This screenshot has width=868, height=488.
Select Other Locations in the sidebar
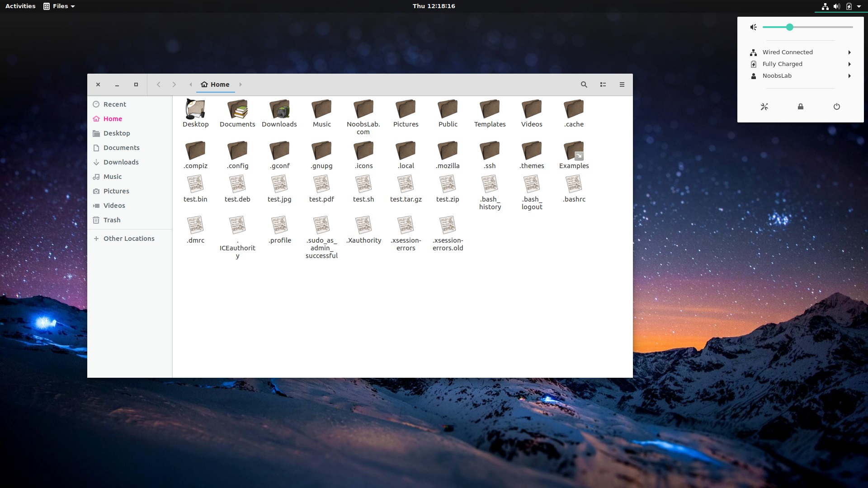129,238
